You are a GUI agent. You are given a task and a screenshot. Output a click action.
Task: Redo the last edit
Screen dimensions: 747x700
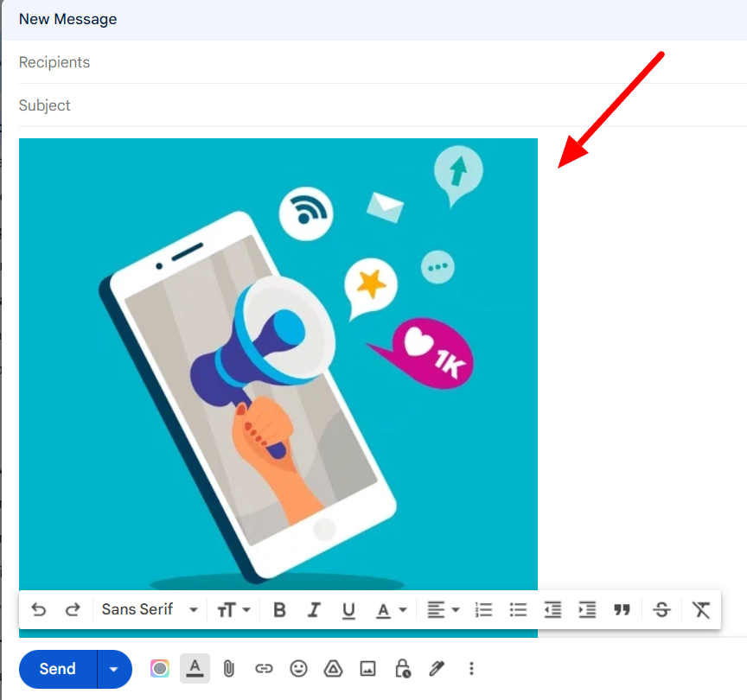coord(73,609)
